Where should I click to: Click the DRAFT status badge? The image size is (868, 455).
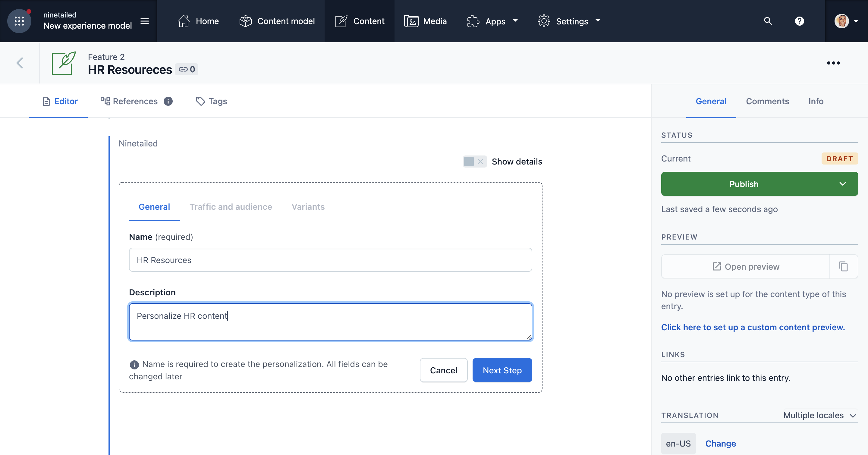point(839,158)
